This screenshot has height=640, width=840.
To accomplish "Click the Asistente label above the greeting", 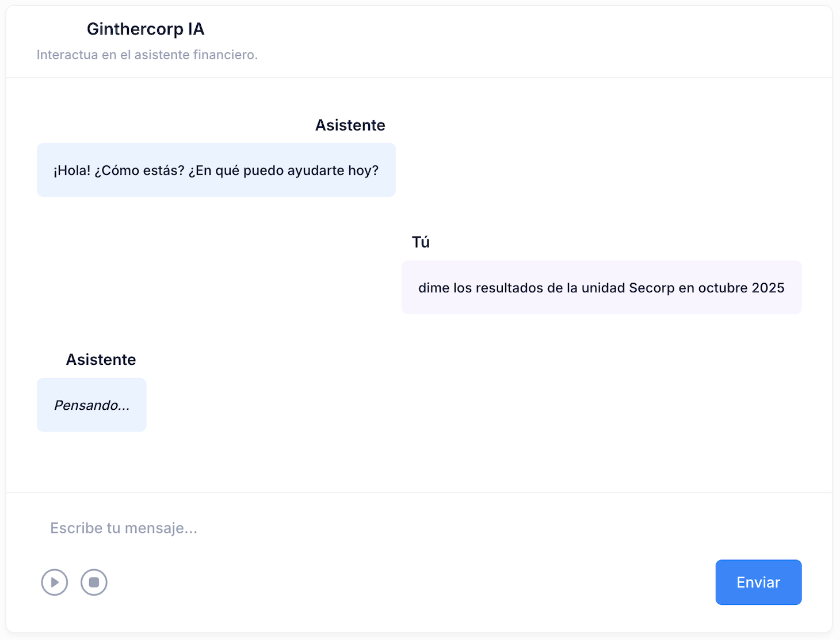I will (350, 125).
